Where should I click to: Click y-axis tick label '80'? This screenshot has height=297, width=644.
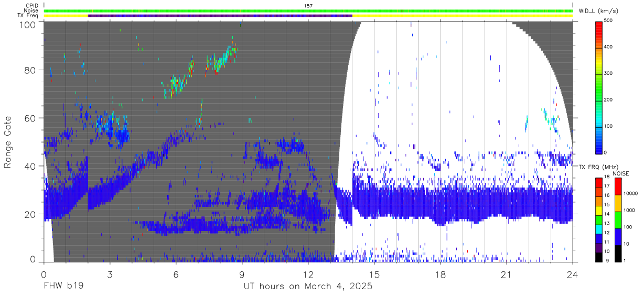[x=30, y=70]
